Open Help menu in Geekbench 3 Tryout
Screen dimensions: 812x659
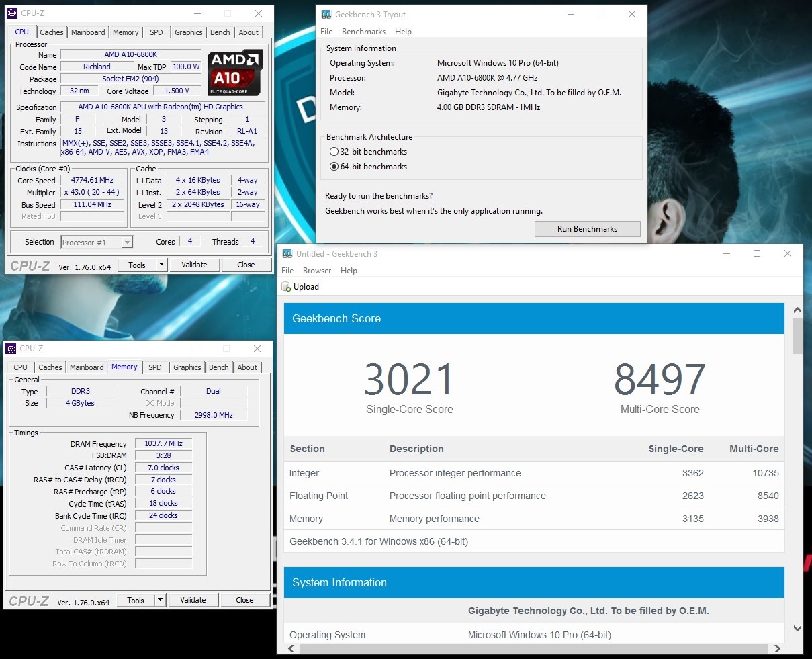coord(403,32)
